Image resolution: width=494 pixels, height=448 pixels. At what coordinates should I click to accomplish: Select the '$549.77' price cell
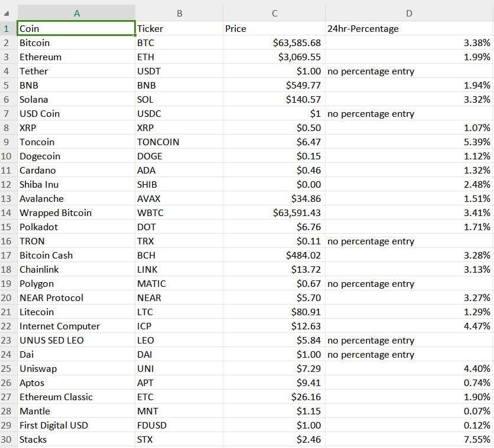(x=274, y=85)
